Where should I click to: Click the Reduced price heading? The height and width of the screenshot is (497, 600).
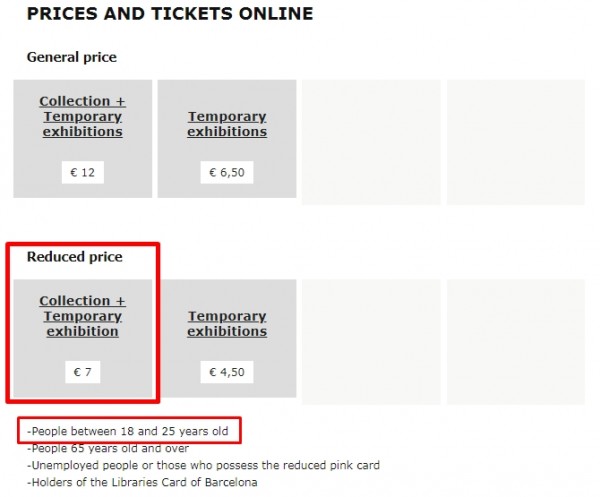pos(75,257)
